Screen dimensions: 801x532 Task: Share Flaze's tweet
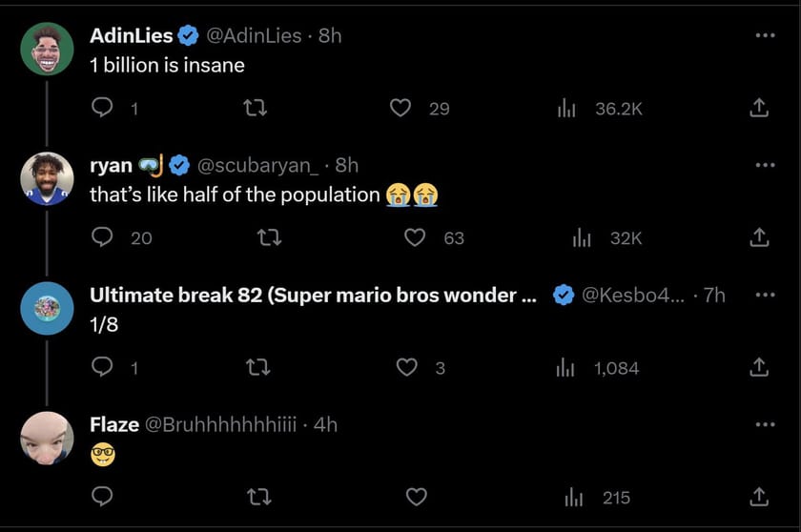click(x=758, y=497)
